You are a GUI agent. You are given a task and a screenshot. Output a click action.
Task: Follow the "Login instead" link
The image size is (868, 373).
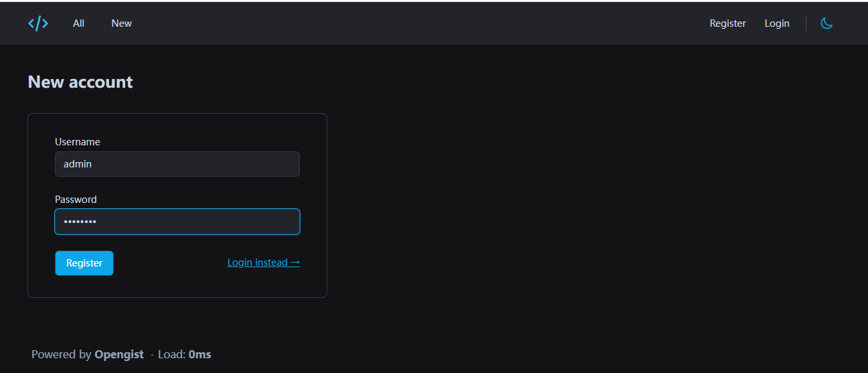(x=258, y=263)
